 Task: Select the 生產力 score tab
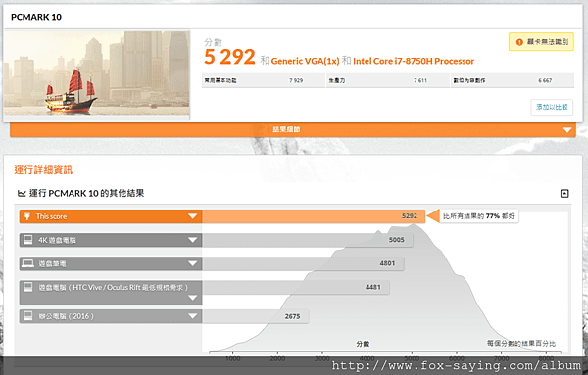click(388, 80)
